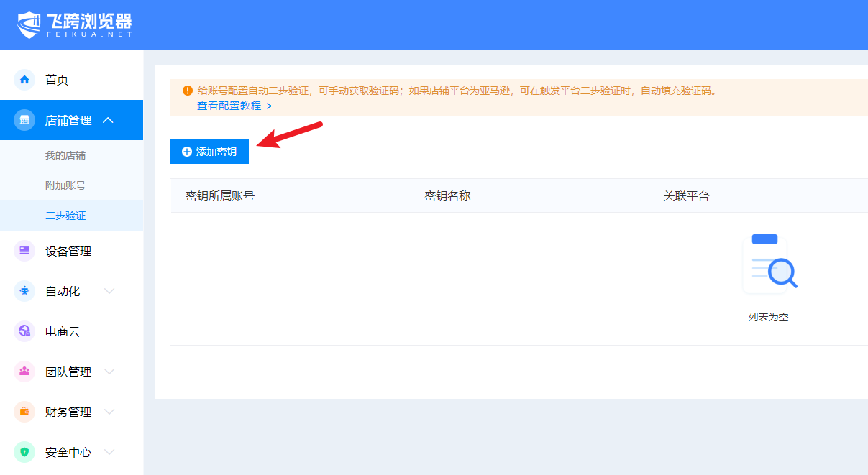Click the security center shield icon
Screen dimensions: 868x475
[x=24, y=452]
